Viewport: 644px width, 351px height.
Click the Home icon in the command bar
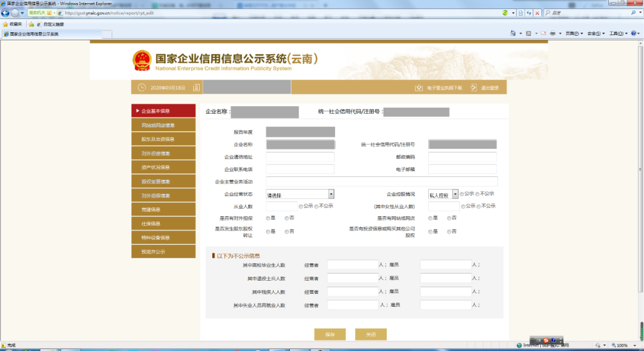click(513, 33)
